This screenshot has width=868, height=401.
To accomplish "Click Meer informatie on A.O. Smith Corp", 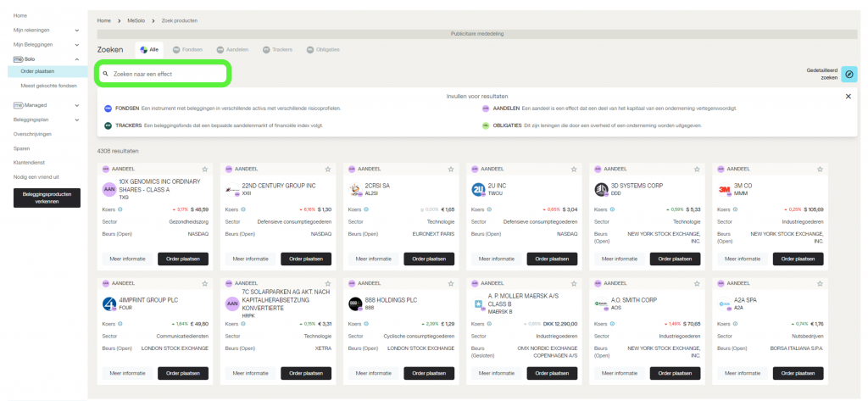I will click(x=620, y=373).
